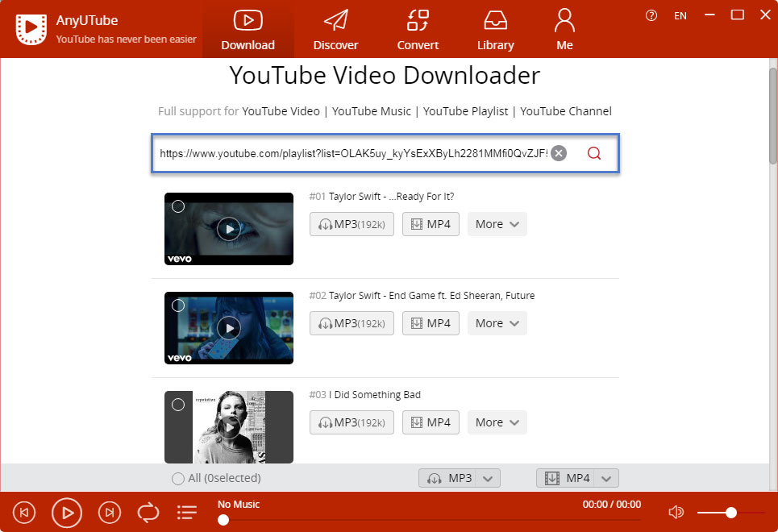
Task: Click the 'No Music' now playing label
Action: coord(239,505)
